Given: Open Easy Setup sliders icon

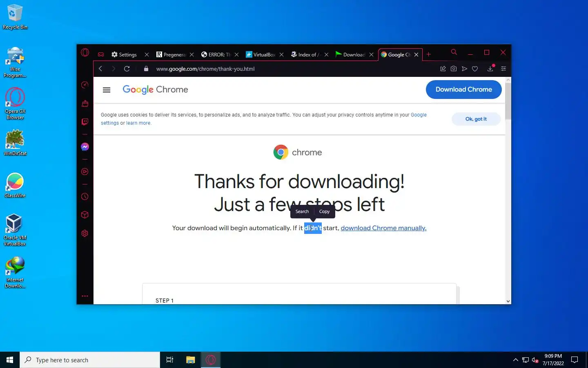Looking at the screenshot, I should click(x=503, y=69).
